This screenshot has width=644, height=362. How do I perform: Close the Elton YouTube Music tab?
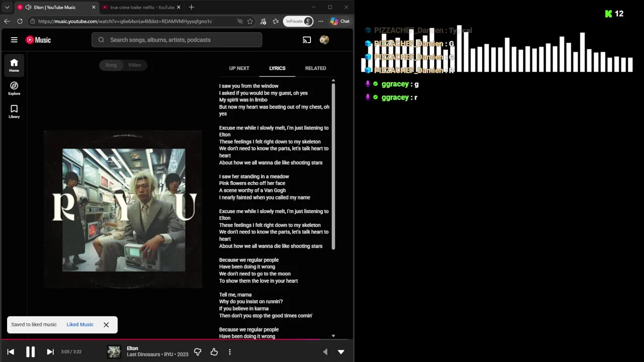coord(94,7)
